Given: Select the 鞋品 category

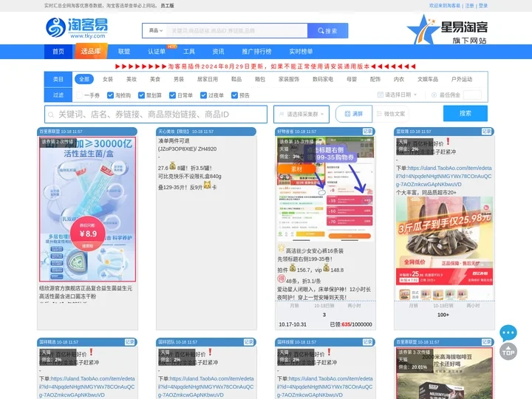Looking at the screenshot, I should 236,79.
